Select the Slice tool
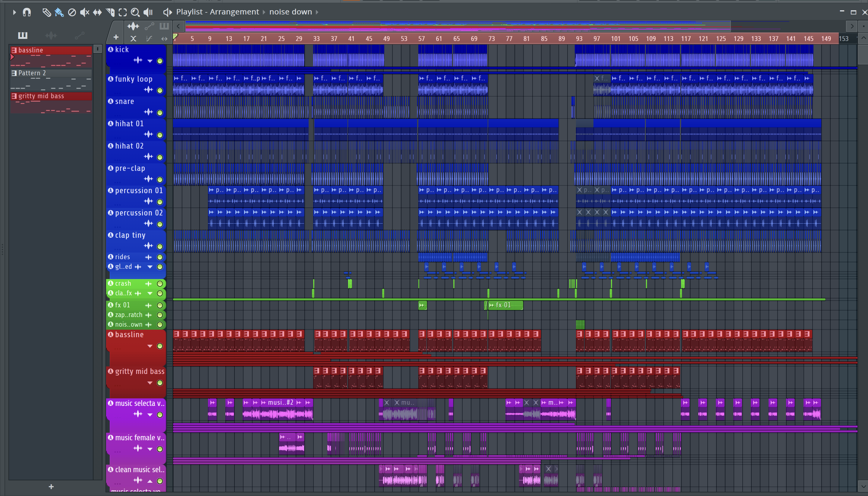Screen dimensions: 868x496 (110, 12)
